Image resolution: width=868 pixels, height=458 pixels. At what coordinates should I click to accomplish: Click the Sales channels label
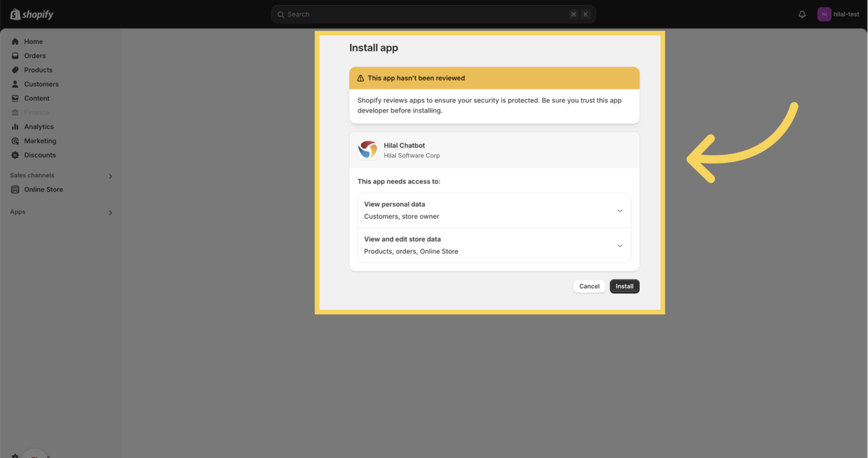point(32,175)
